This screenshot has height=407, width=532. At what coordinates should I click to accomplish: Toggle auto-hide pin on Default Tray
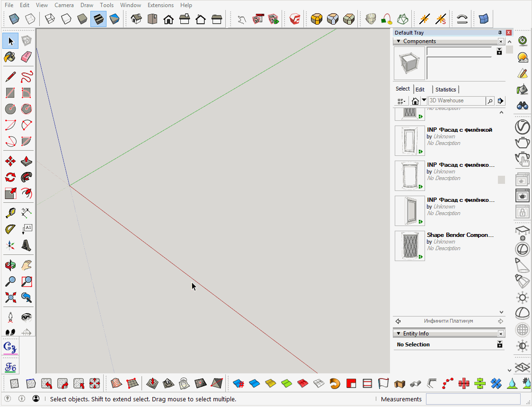coord(500,33)
